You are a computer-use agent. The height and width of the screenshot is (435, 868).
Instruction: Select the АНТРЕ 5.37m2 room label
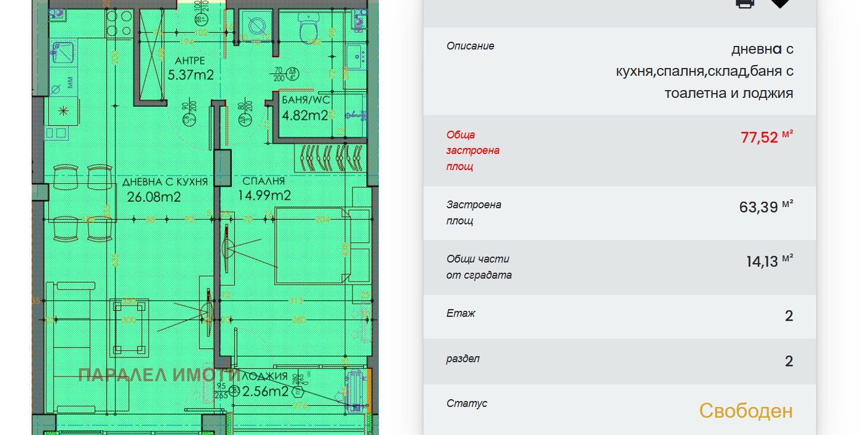pyautogui.click(x=191, y=68)
